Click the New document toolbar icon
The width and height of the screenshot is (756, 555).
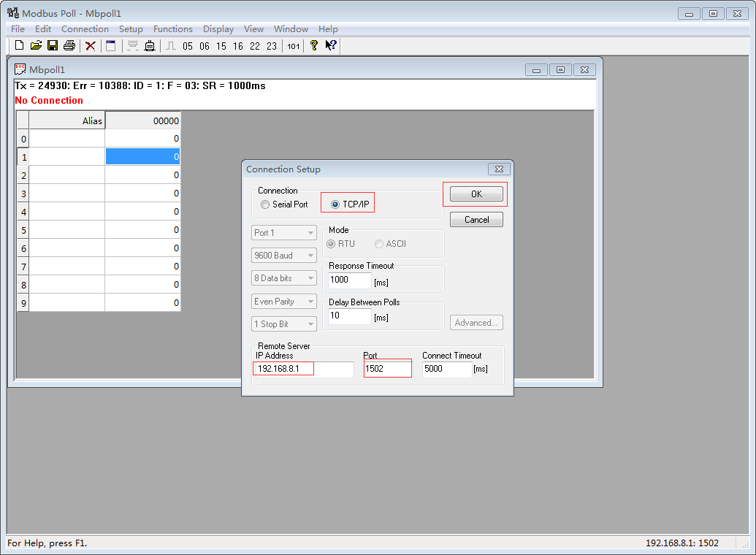pyautogui.click(x=20, y=46)
